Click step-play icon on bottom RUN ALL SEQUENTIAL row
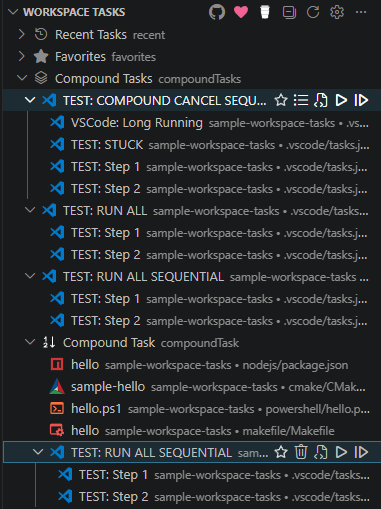 361,452
